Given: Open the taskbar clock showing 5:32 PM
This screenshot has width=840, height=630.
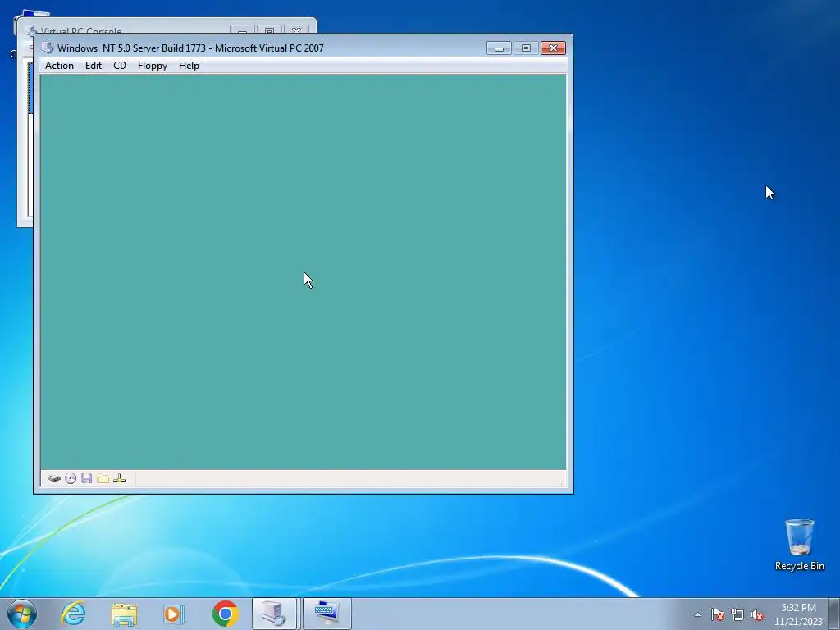Looking at the screenshot, I should (x=798, y=614).
